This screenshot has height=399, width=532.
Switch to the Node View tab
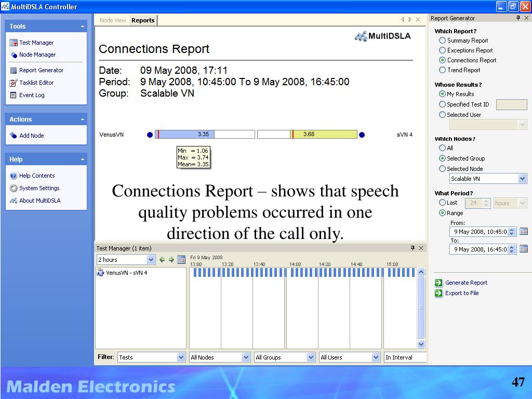click(x=113, y=20)
